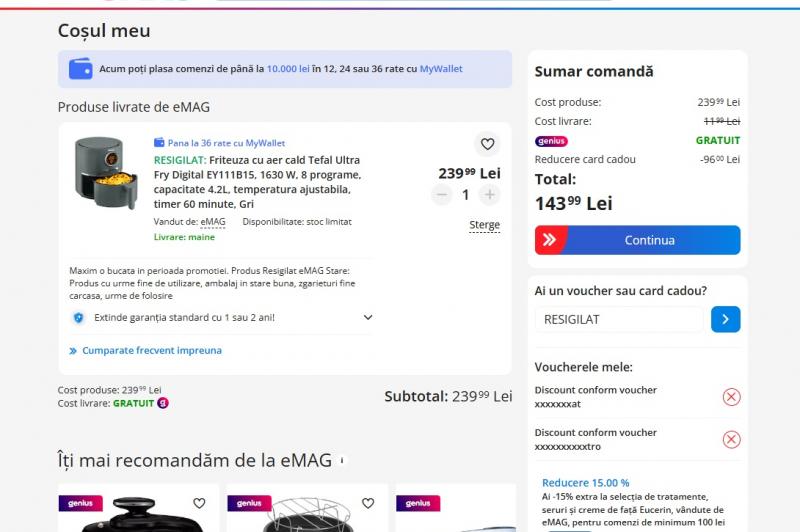This screenshot has height=532, width=800.
Task: Click the Genius icon near free delivery
Action: 163,403
